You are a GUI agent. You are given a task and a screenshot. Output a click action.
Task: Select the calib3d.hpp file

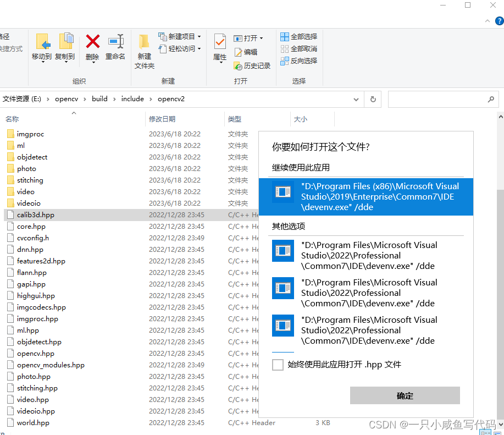point(35,215)
